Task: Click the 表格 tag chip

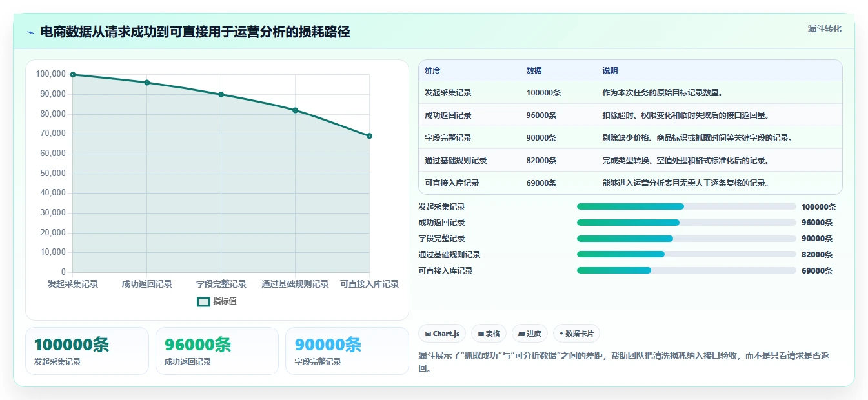Action: pyautogui.click(x=489, y=334)
